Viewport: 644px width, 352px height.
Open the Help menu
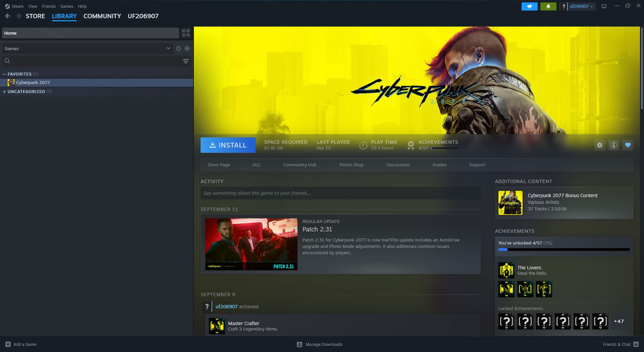coord(82,6)
